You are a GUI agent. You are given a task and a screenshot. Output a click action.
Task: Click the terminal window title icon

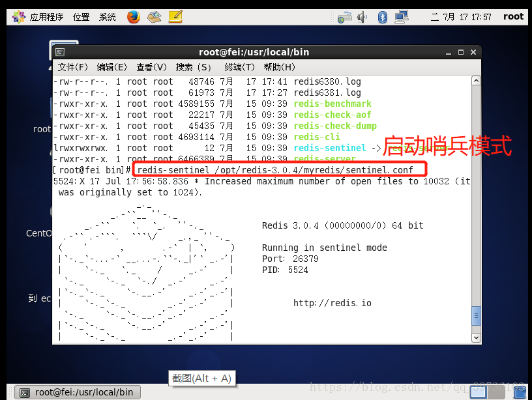60,52
